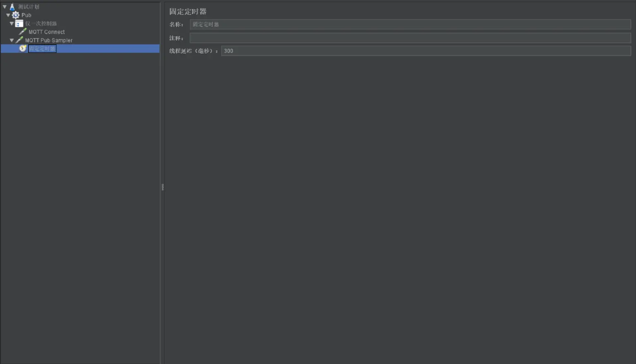Click the 注释 comment input field
The height and width of the screenshot is (364, 636).
click(410, 38)
